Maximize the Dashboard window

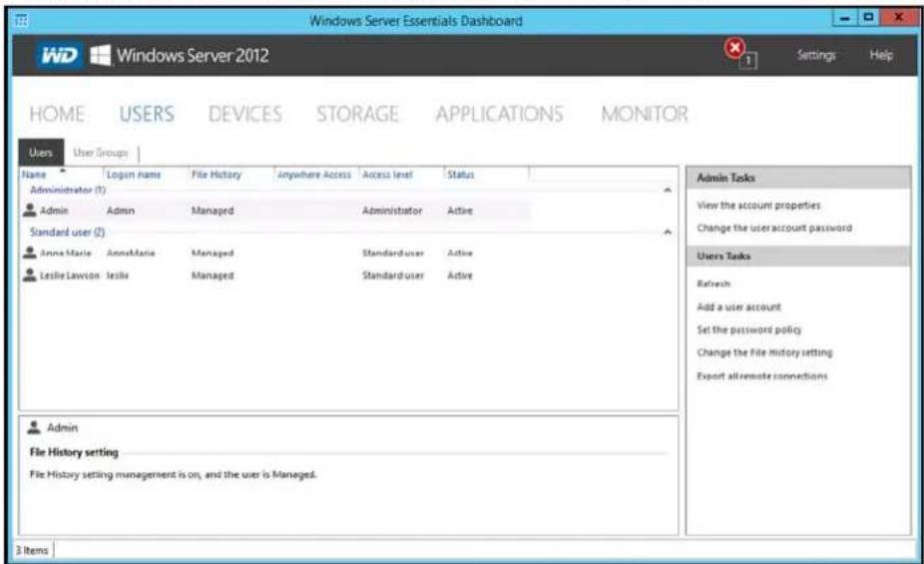point(867,18)
